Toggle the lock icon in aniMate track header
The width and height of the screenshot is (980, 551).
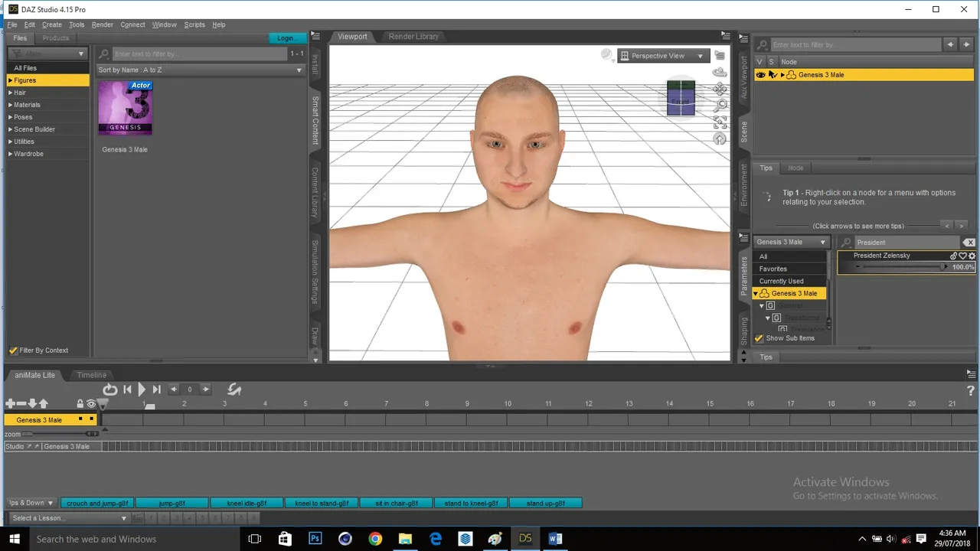pos(80,403)
